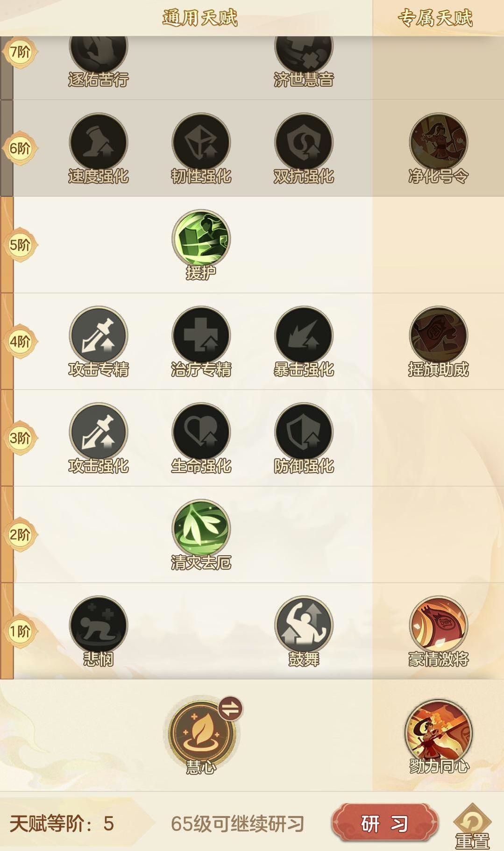Choose the 攻击专精 sword talent
504x851 pixels.
click(99, 335)
